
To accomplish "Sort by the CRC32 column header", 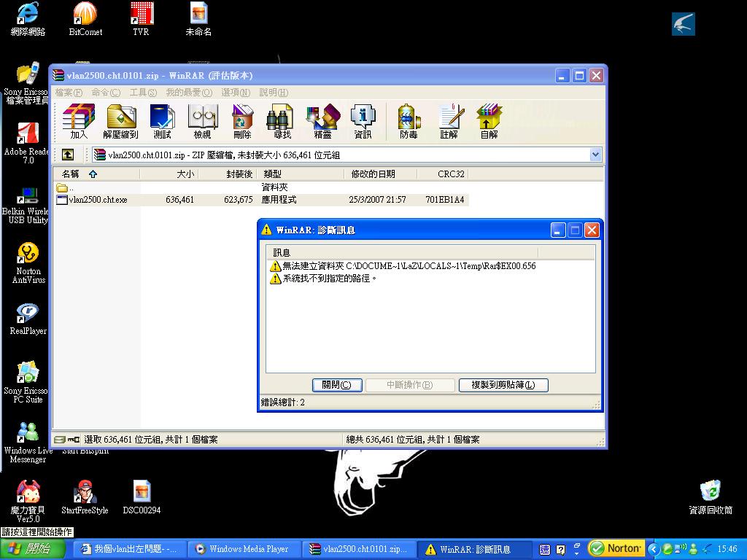I will tap(443, 174).
